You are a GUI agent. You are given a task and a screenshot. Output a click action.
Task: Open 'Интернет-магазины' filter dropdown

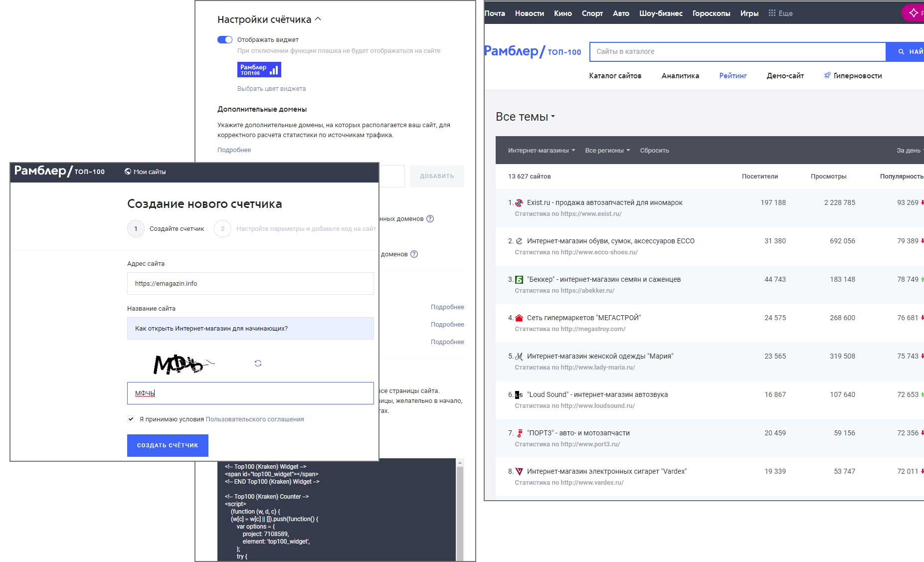[x=542, y=150]
